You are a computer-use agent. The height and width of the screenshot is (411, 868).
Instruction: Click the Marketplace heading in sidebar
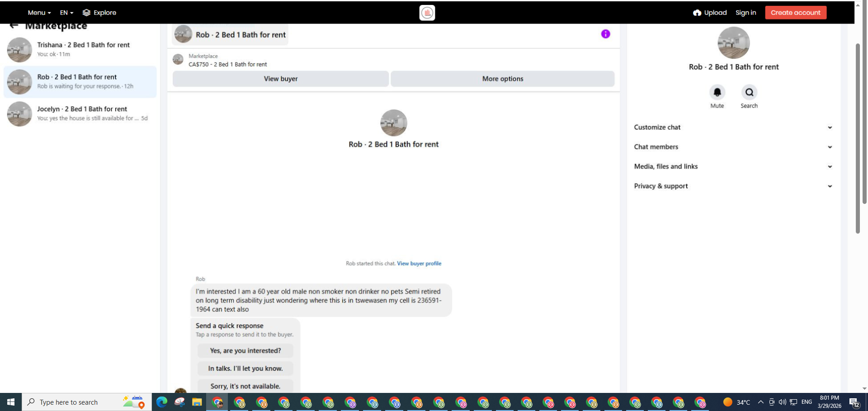[x=56, y=26]
